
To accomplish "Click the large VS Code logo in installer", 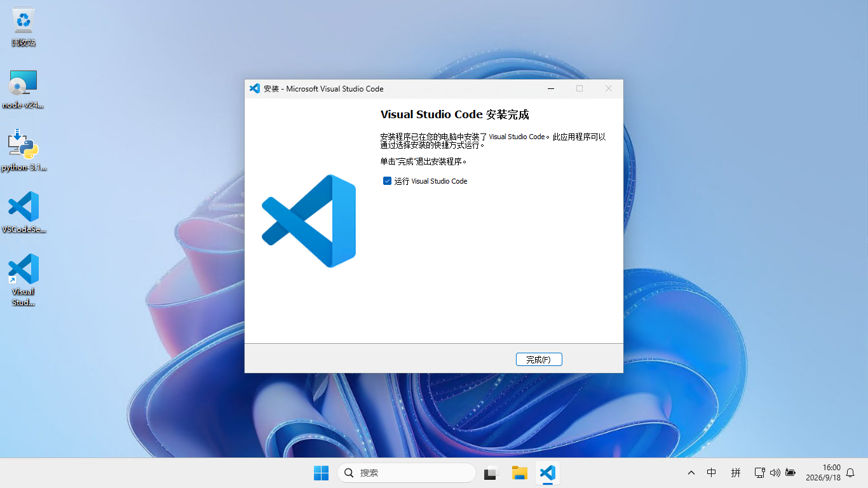I will [309, 221].
